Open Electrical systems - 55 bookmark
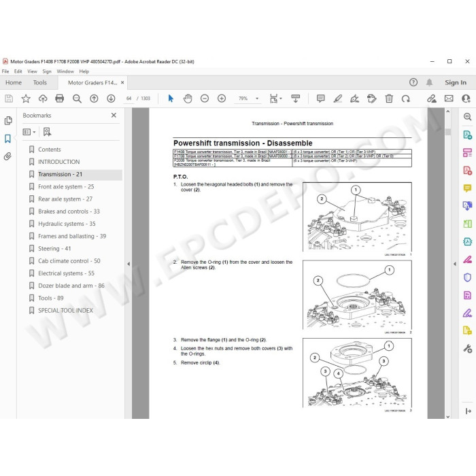 click(x=66, y=273)
